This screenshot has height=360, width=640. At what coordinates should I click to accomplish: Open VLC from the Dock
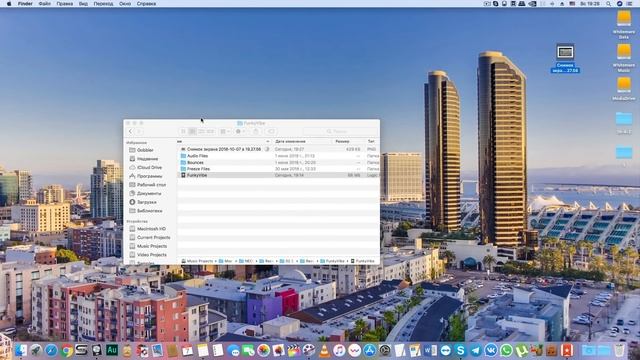[324, 350]
